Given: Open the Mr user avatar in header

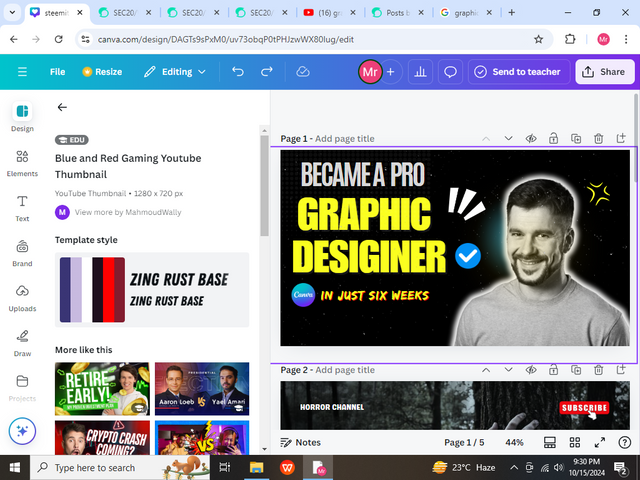Looking at the screenshot, I should click(370, 72).
